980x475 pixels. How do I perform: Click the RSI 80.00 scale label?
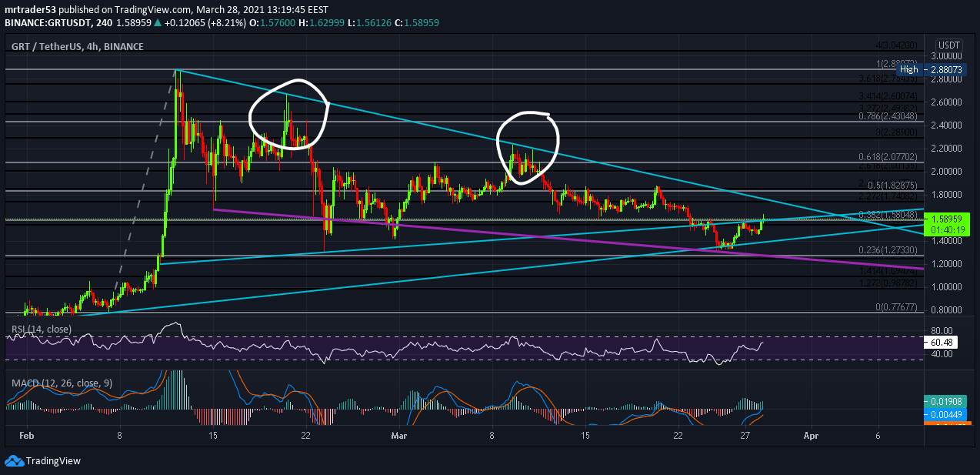point(941,331)
